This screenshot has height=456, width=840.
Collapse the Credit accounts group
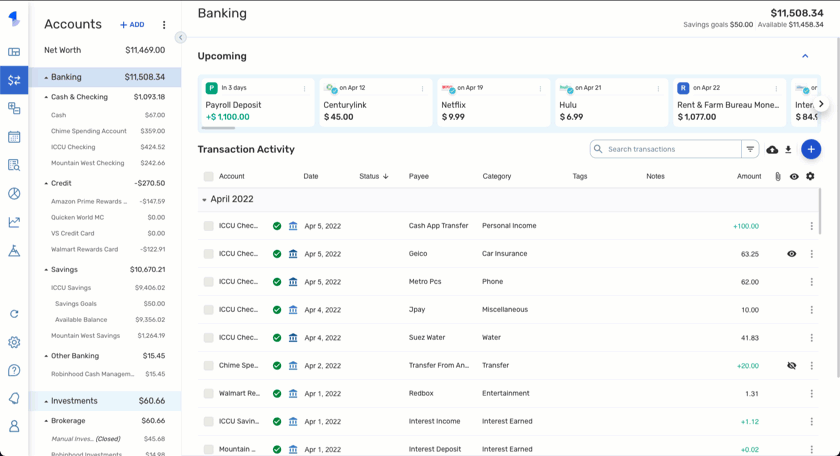(x=46, y=184)
